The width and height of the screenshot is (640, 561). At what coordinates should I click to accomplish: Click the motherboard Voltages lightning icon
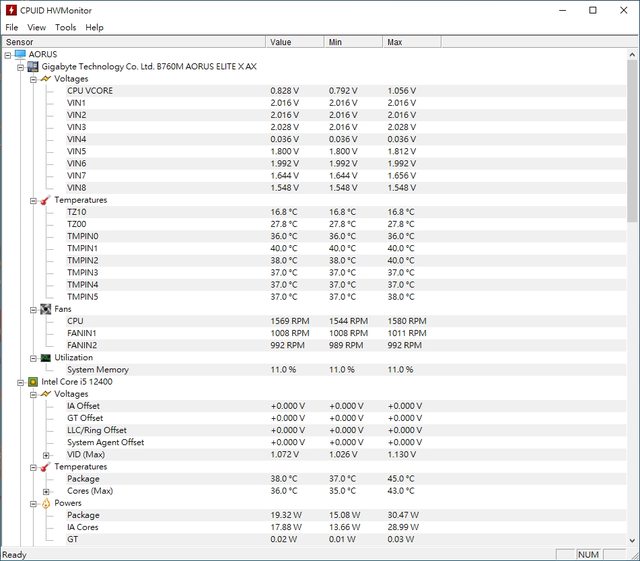click(x=45, y=78)
